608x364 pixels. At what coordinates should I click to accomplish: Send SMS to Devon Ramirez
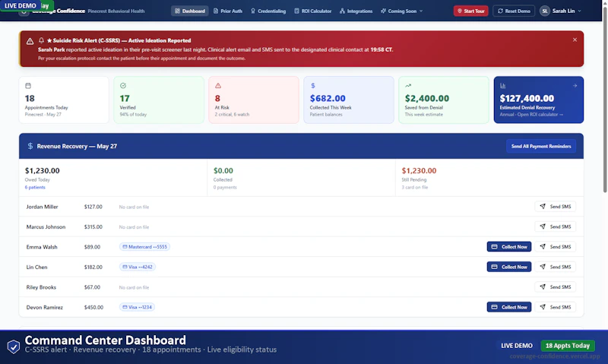coord(556,308)
